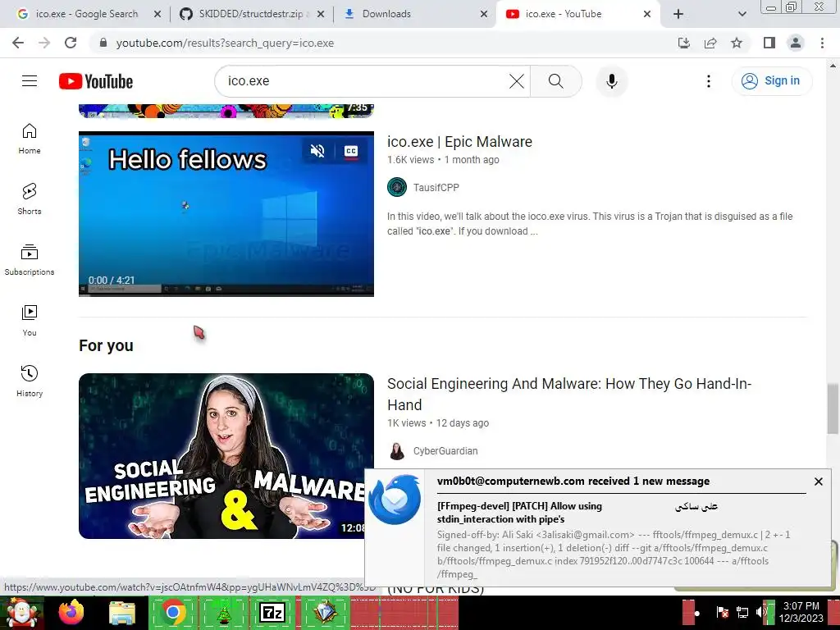Open ico.exe | Epic Malware title

tap(459, 141)
